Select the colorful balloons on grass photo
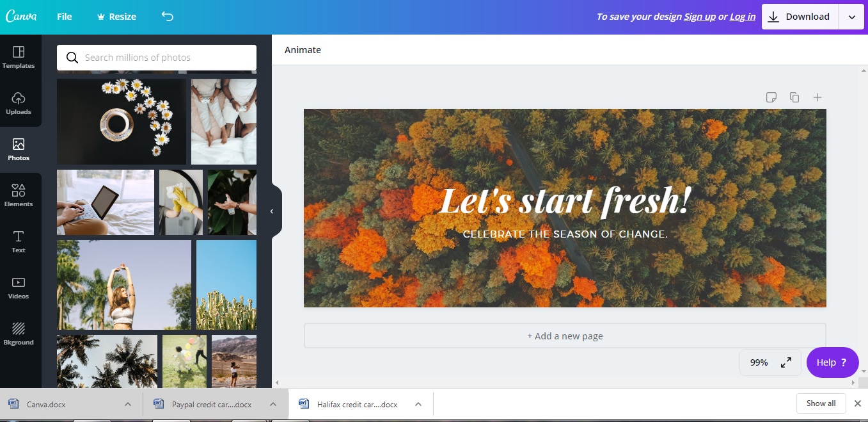This screenshot has width=868, height=422. click(x=184, y=361)
